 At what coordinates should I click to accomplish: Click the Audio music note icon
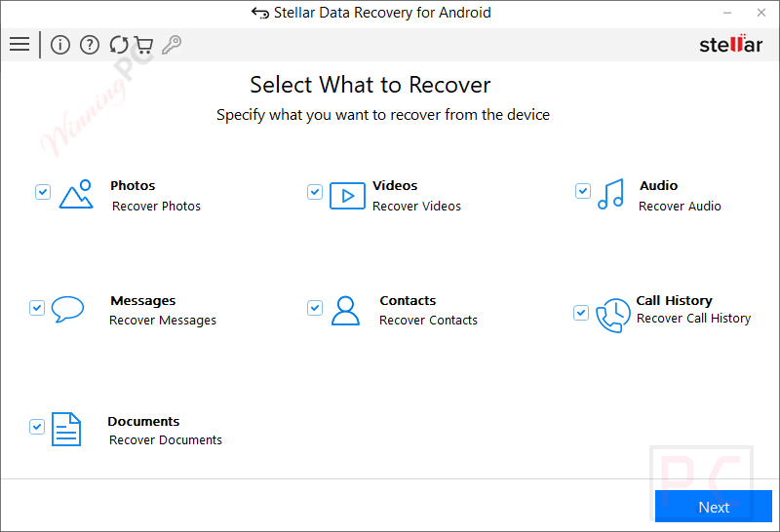611,194
